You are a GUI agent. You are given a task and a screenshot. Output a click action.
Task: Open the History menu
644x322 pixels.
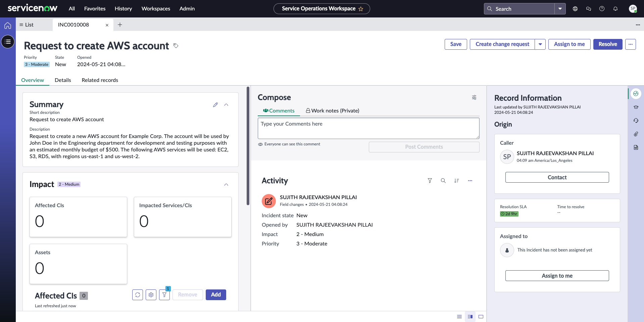coord(123,9)
